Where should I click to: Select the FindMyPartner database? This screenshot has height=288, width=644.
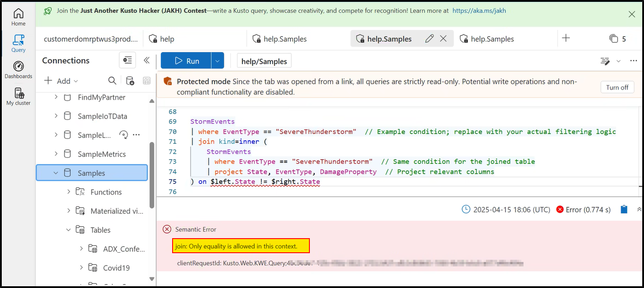(x=102, y=97)
